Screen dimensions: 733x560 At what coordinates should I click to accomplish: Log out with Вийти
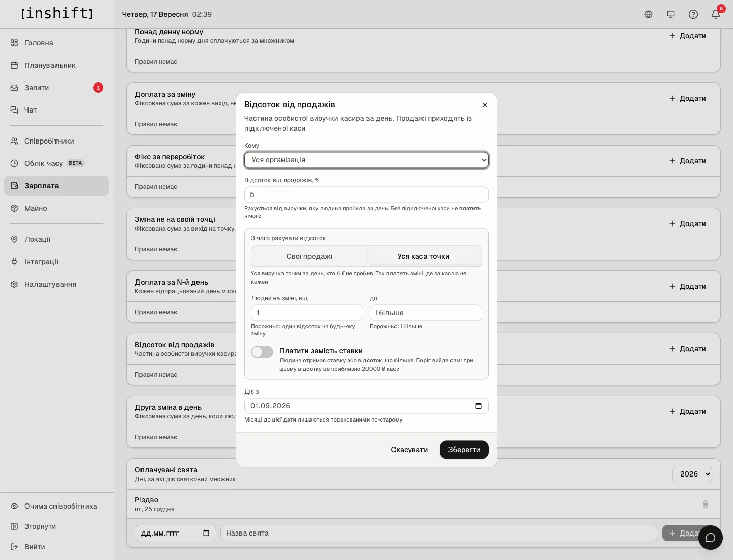pos(57,547)
